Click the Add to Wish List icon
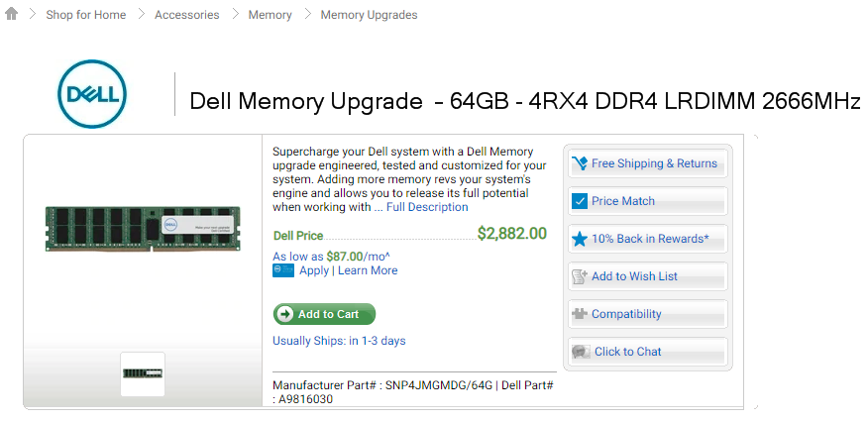The height and width of the screenshot is (421, 868). pos(581,276)
